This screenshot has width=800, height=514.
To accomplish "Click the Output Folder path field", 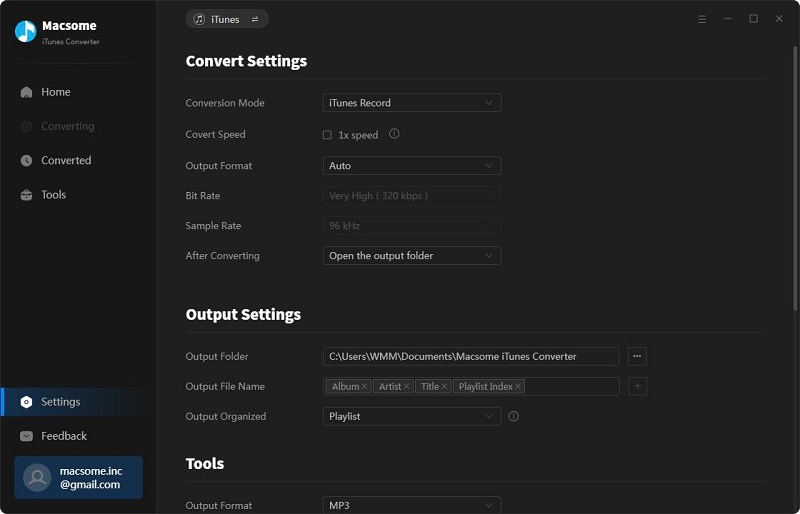I will (470, 356).
